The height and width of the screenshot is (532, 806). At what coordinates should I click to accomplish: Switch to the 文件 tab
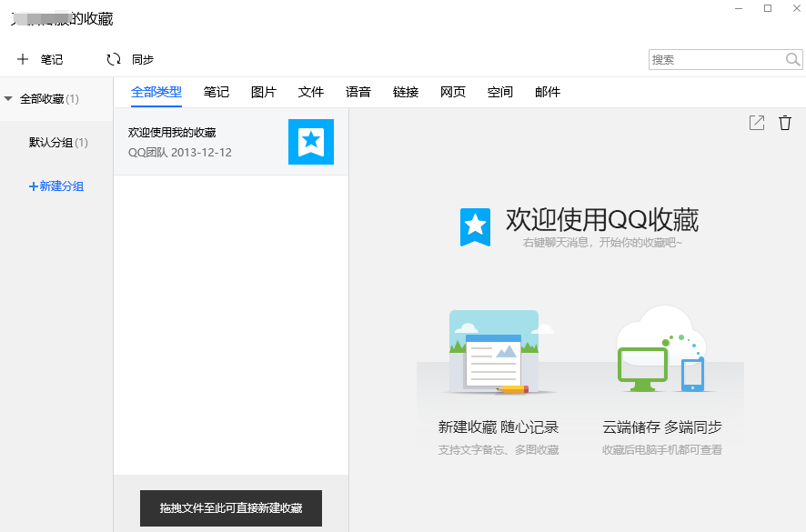311,92
